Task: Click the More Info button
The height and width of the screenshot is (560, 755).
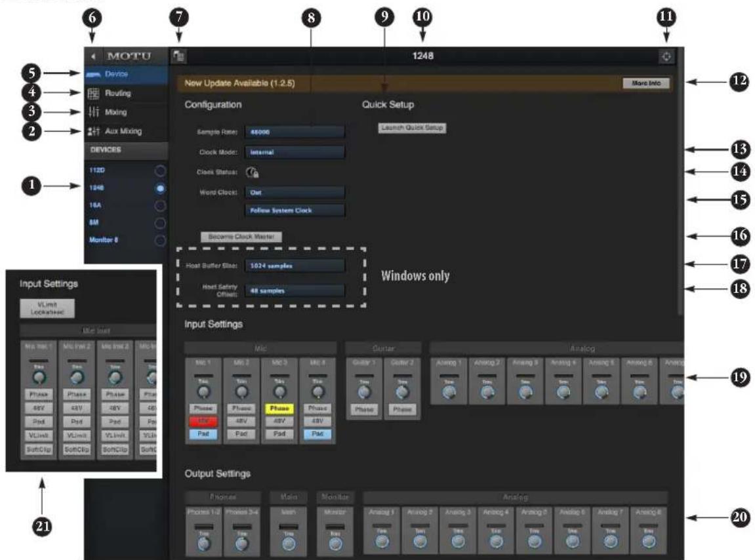Action: 646,83
